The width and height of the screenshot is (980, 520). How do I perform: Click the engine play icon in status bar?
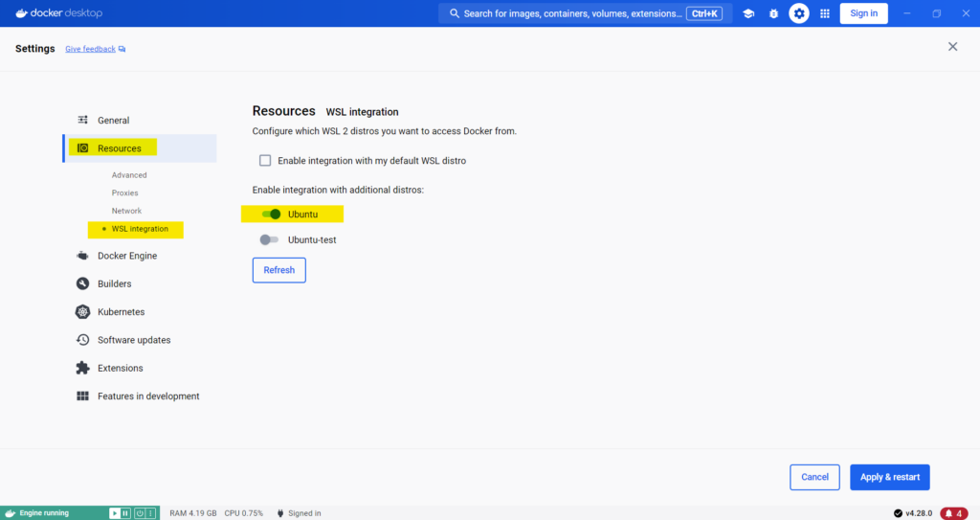114,513
